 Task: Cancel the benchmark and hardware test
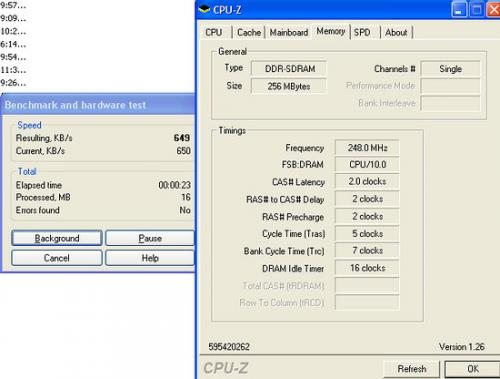[x=57, y=258]
